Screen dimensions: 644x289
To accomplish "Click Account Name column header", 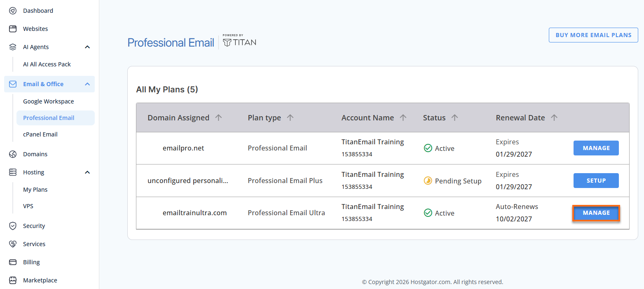I will click(x=368, y=117).
